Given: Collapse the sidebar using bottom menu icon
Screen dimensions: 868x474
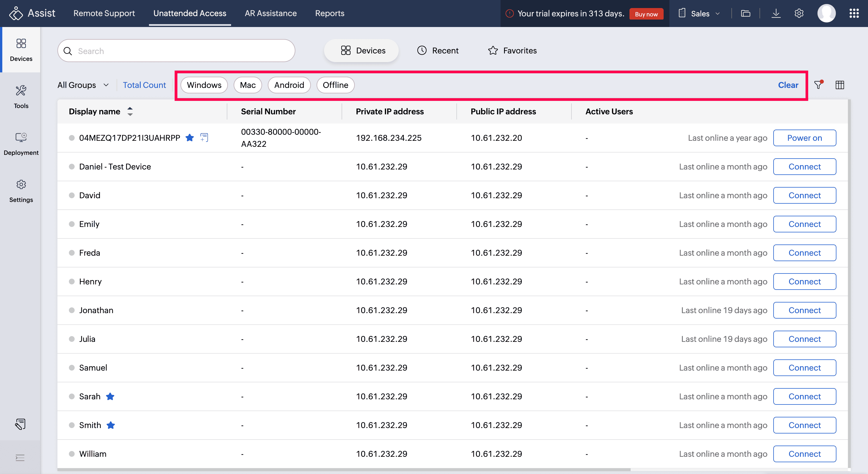Looking at the screenshot, I should click(x=20, y=457).
